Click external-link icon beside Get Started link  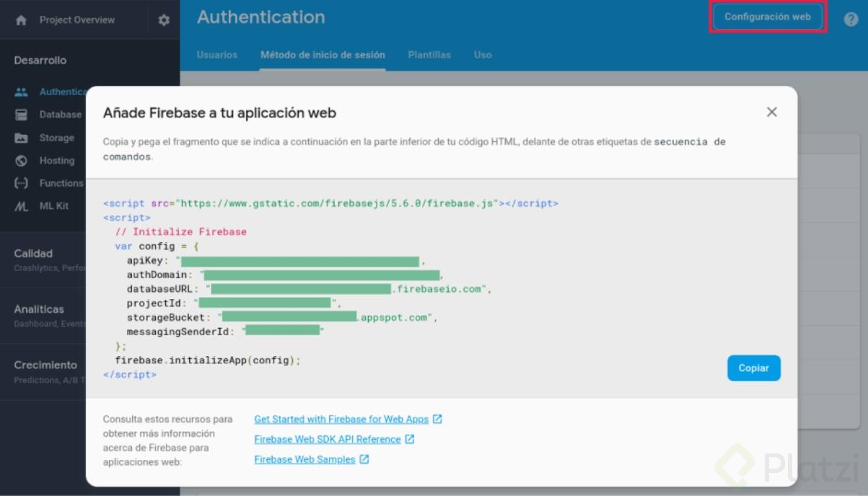coord(437,419)
